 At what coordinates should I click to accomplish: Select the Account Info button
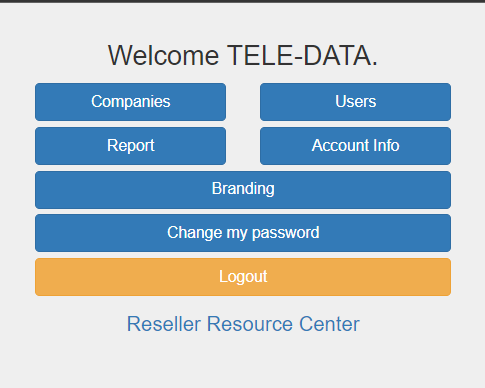coord(355,146)
